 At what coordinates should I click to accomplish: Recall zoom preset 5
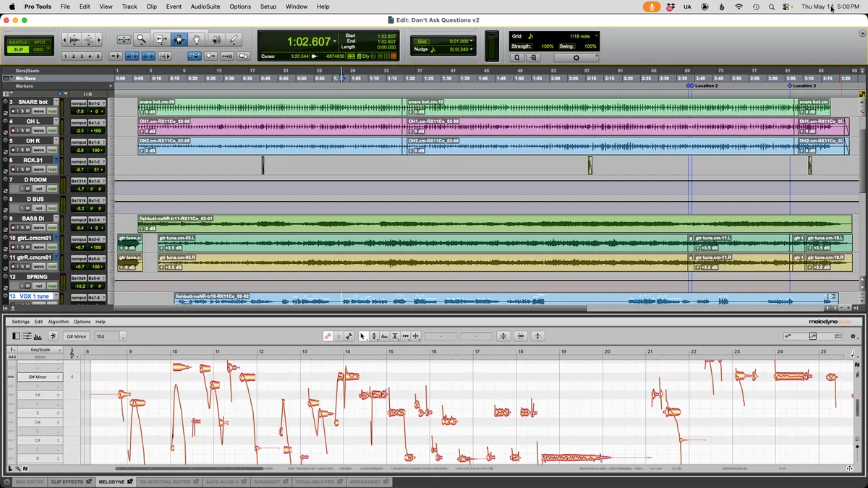tap(98, 56)
